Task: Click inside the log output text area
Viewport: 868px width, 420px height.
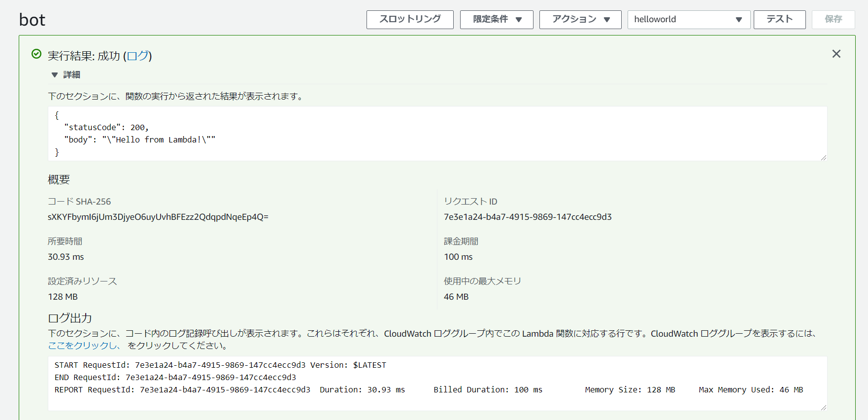Action: click(x=437, y=384)
